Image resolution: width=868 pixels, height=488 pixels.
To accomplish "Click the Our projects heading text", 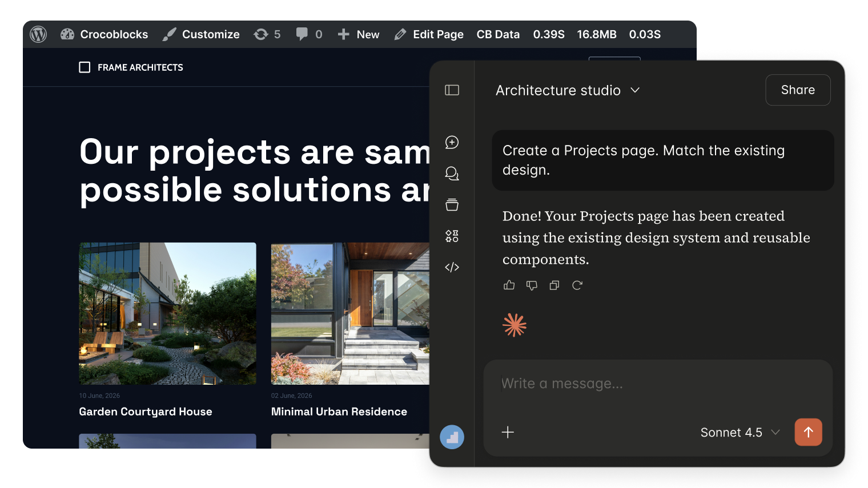I will (255, 171).
